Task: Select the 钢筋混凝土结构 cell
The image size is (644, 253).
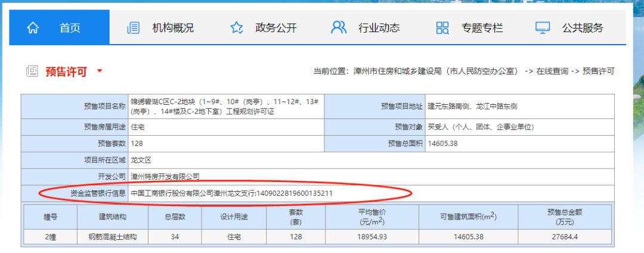Action: (x=113, y=236)
